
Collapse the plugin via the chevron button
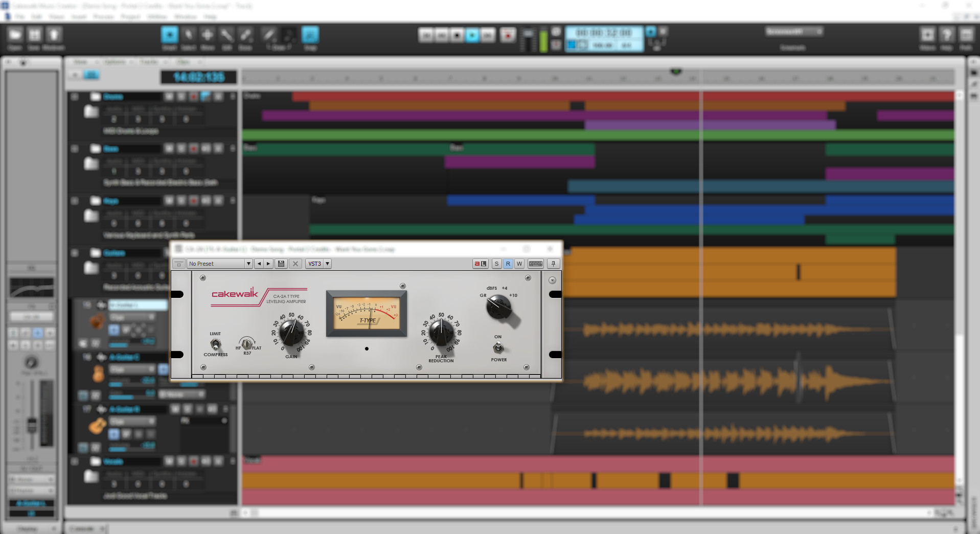[552, 280]
